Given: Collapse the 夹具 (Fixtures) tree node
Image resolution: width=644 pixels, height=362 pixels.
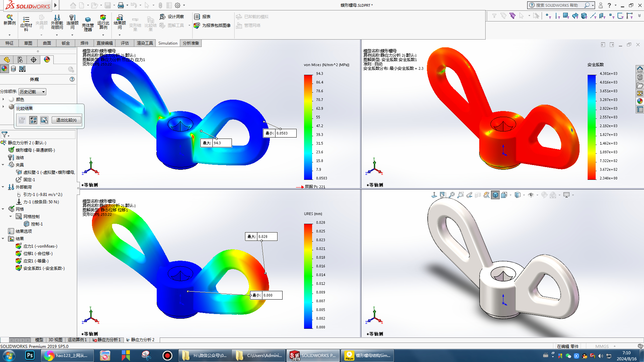Looking at the screenshot, I should point(3,165).
